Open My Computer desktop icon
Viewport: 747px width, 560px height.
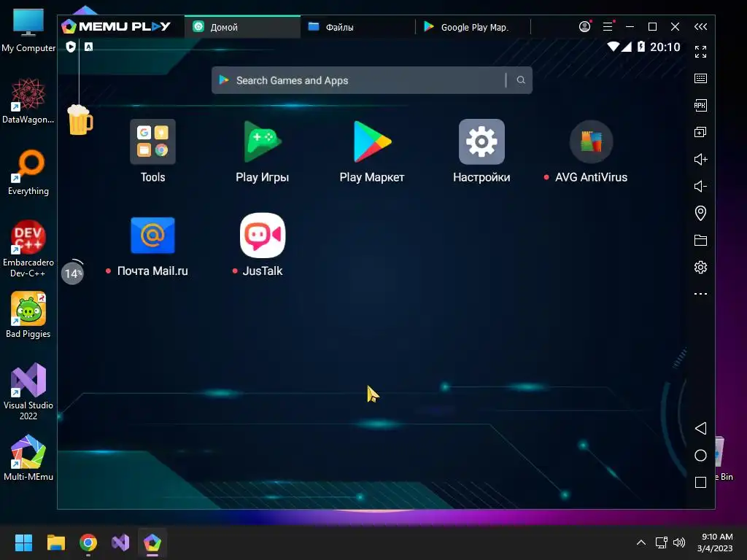pyautogui.click(x=28, y=31)
